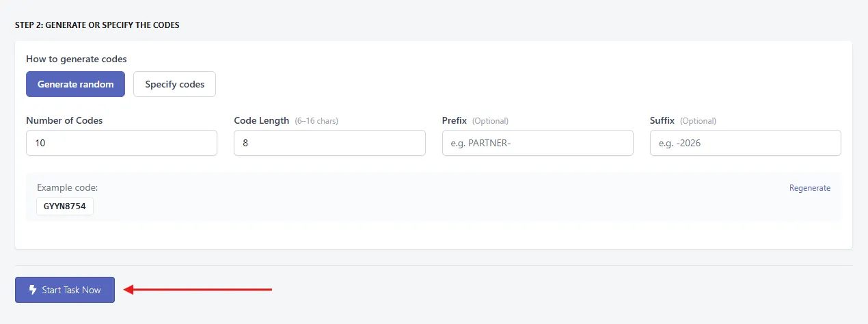Screen dimensions: 868x324
Task: Click the Prefix field label
Action: 455,120
